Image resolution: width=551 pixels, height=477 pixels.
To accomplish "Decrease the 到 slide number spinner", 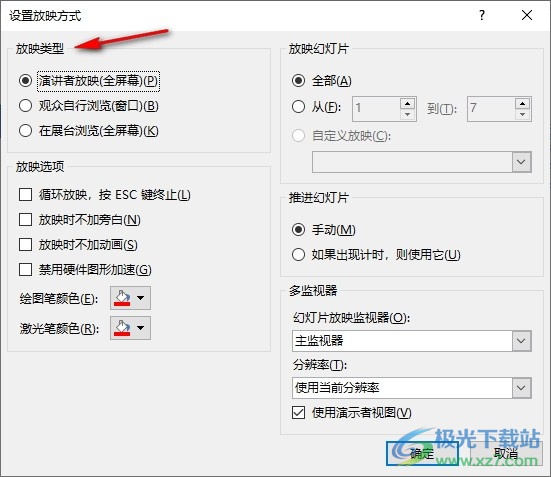I will click(523, 115).
